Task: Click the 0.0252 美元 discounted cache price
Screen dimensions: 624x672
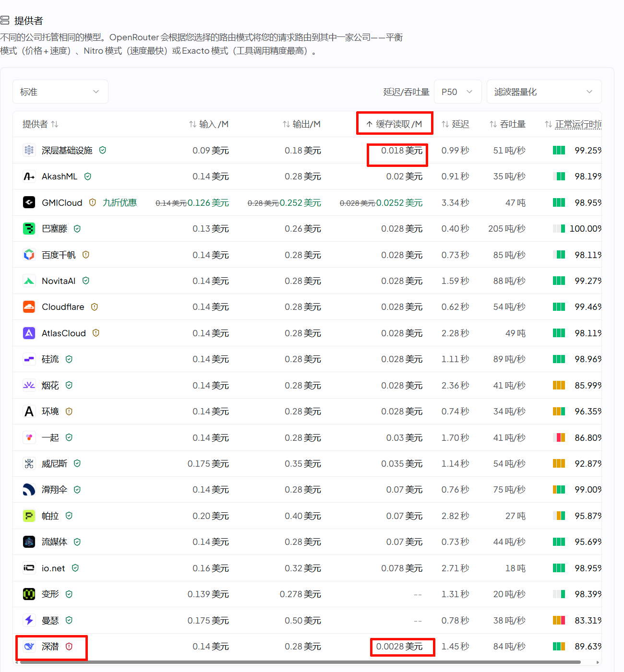Action: 399,202
